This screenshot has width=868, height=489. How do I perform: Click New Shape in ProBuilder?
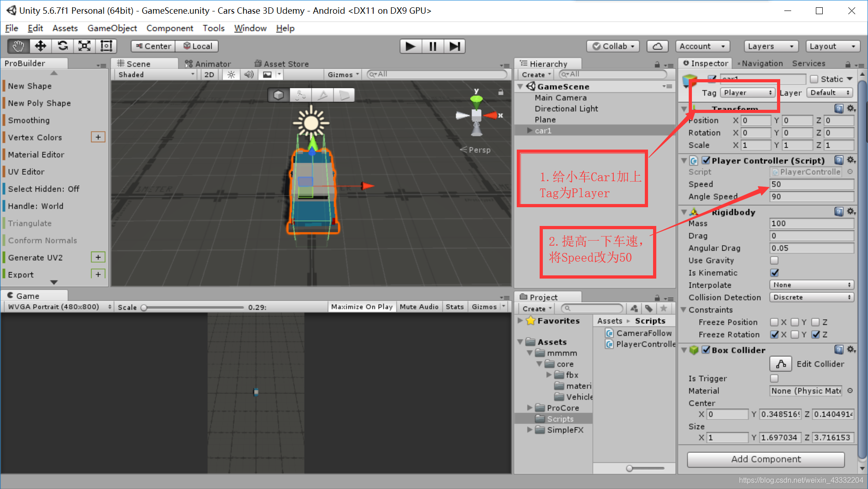click(30, 86)
